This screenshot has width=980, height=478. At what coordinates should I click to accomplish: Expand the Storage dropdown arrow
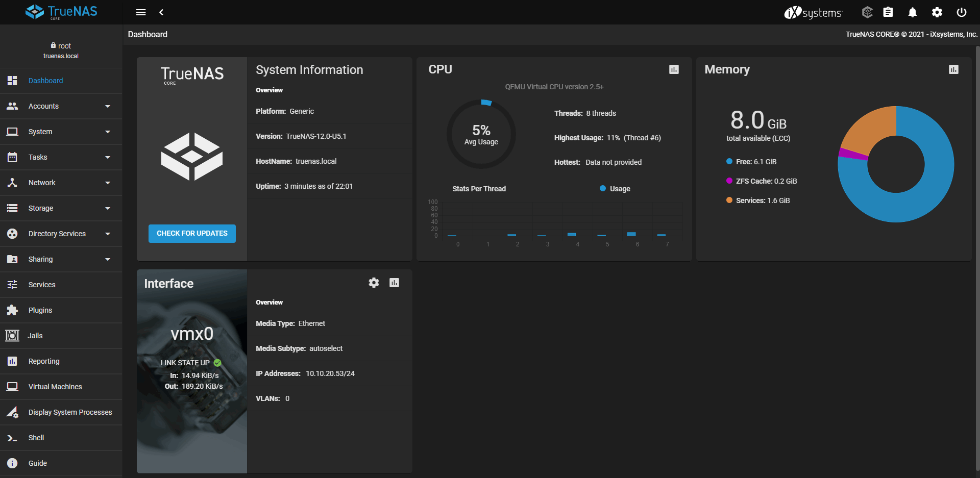[x=108, y=208]
